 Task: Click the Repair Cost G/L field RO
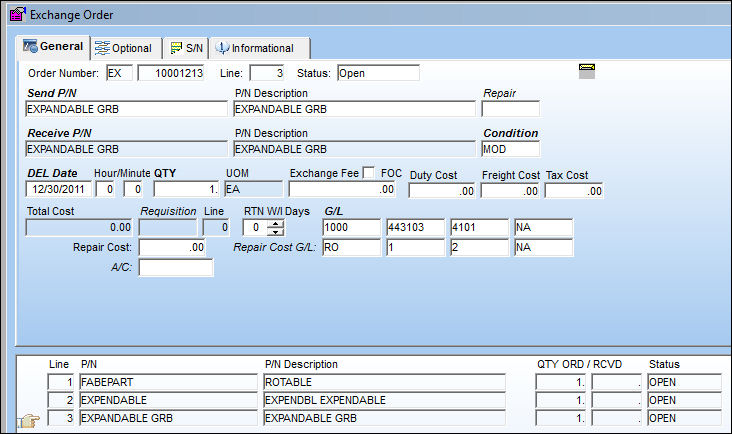352,247
